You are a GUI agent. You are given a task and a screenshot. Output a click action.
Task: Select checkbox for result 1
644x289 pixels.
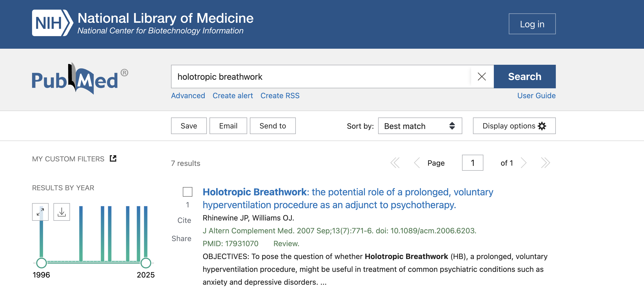pos(188,192)
